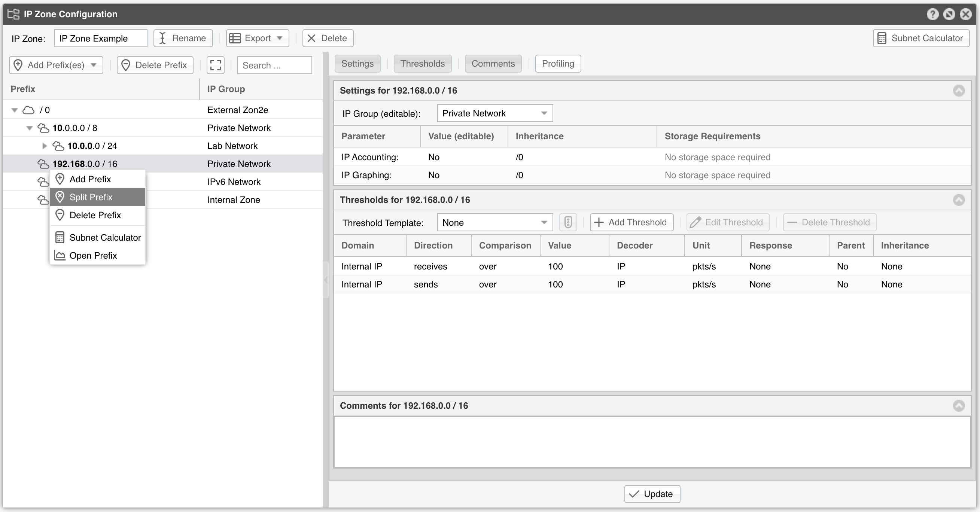Viewport: 980px width, 512px height.
Task: Select the 10.0.0.0 / 24 Lab Network row
Action: [x=163, y=146]
